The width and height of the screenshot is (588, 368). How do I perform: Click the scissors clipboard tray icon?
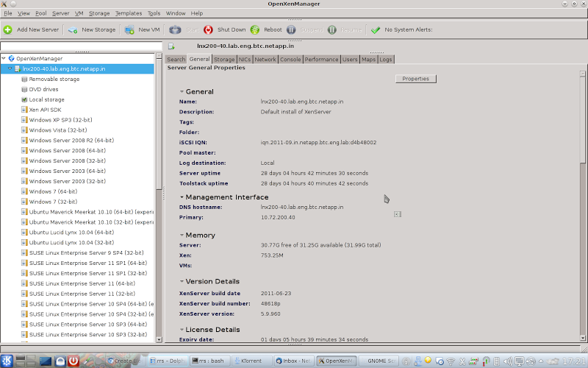462,361
